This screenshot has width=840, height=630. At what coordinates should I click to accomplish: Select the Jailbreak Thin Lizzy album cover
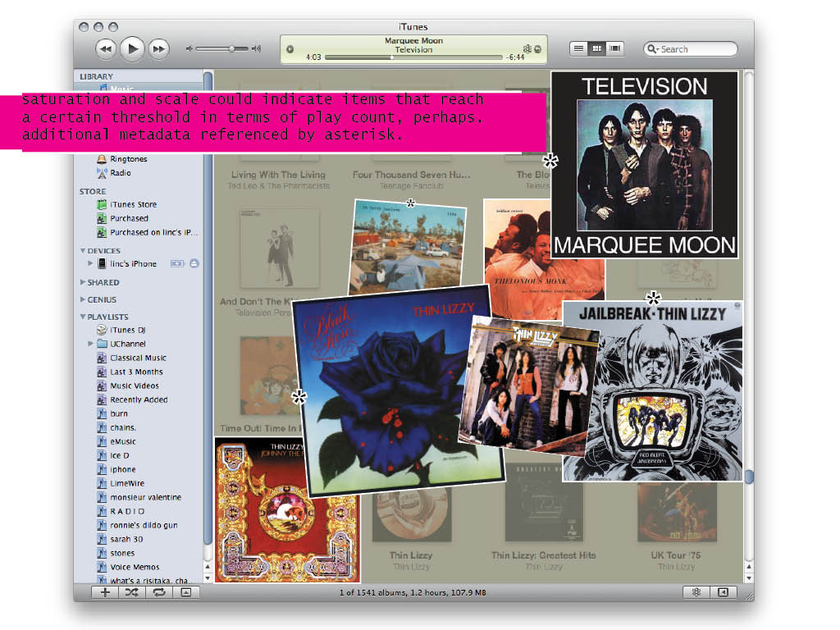[652, 391]
